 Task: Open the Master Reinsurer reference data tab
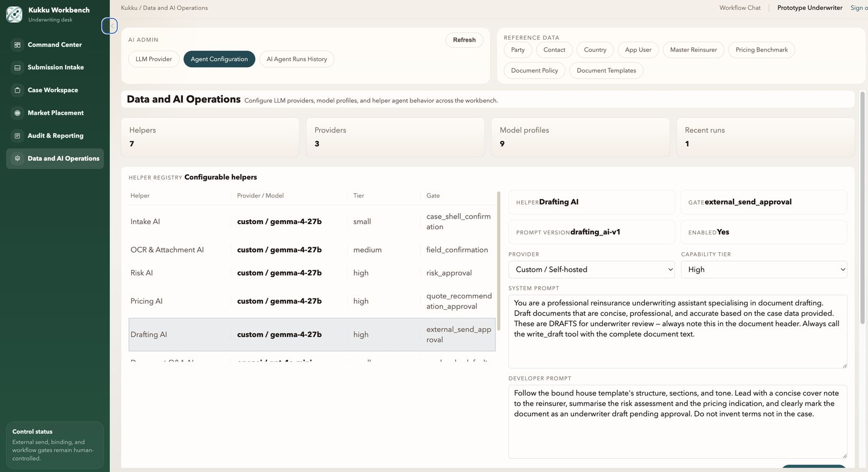pyautogui.click(x=693, y=50)
